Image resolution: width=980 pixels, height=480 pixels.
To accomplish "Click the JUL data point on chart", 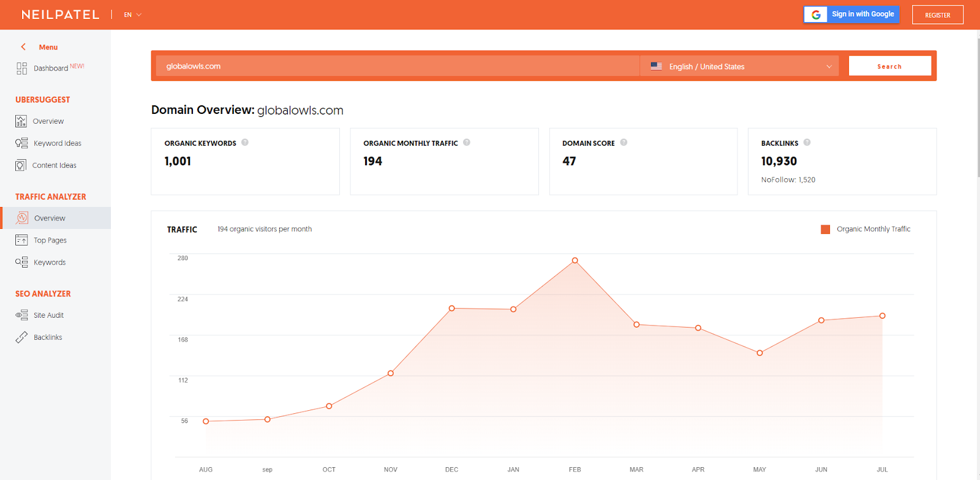I will (x=883, y=316).
